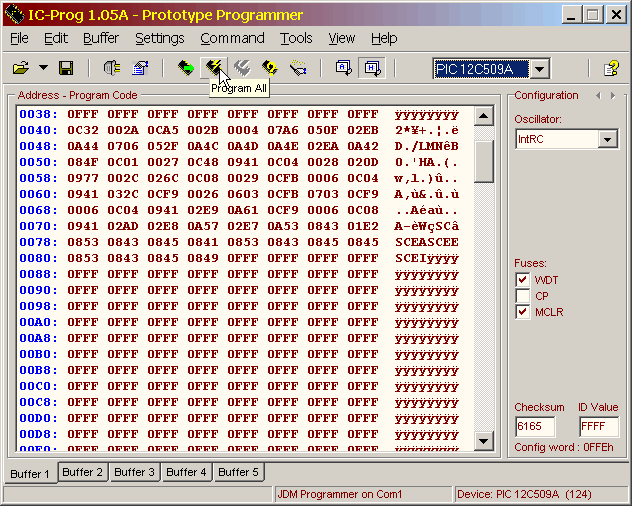
Task: Switch to Buffer 5 tab
Action: (238, 472)
